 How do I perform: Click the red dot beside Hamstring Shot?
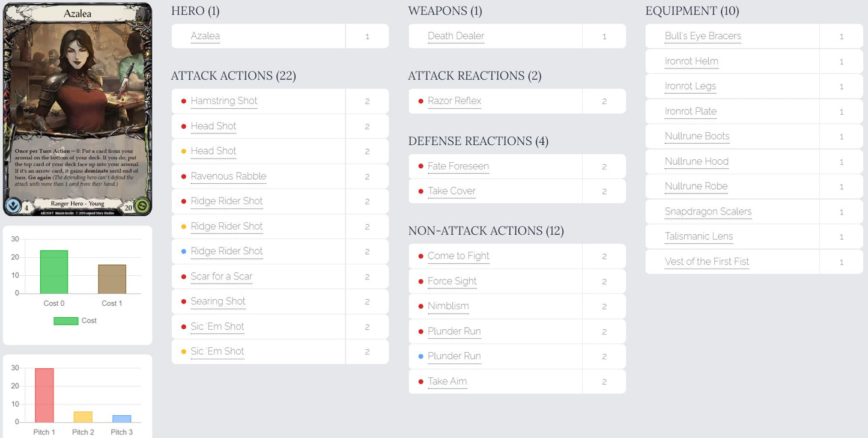click(184, 102)
